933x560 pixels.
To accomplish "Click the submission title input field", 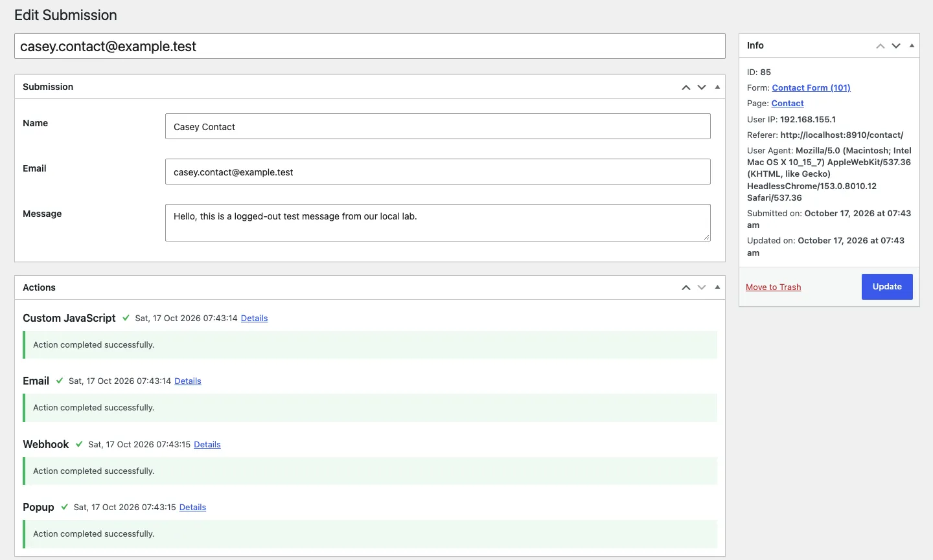I will tap(370, 46).
